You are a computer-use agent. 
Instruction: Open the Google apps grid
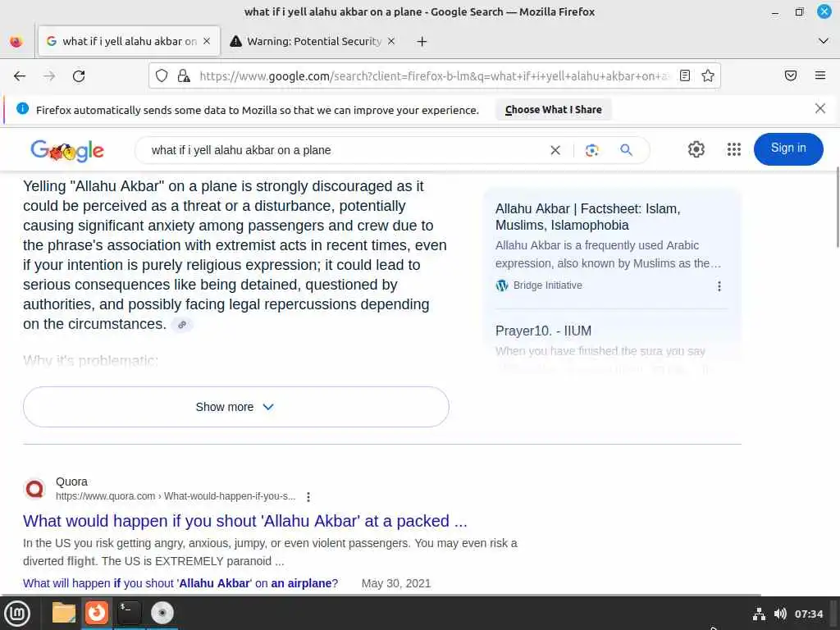click(734, 149)
